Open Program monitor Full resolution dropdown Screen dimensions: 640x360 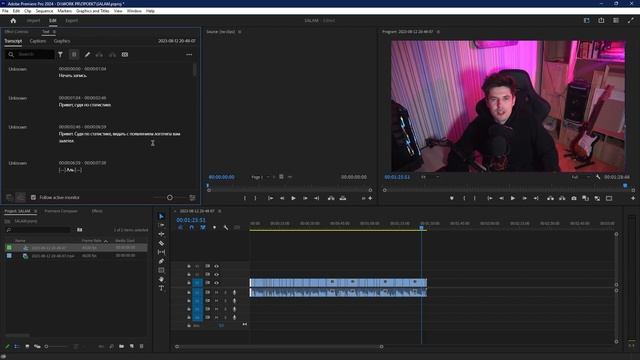(580, 177)
